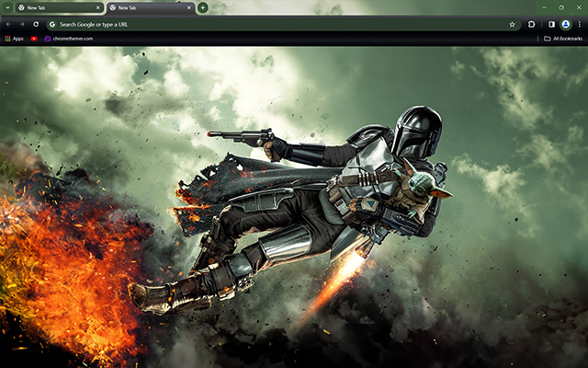Toggle the side panel icon
588x368 pixels.
[x=551, y=25]
